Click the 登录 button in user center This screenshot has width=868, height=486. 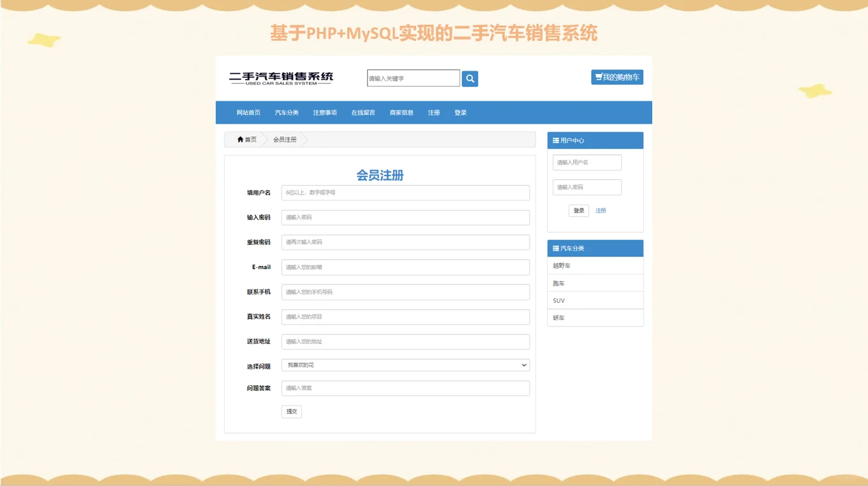[578, 210]
